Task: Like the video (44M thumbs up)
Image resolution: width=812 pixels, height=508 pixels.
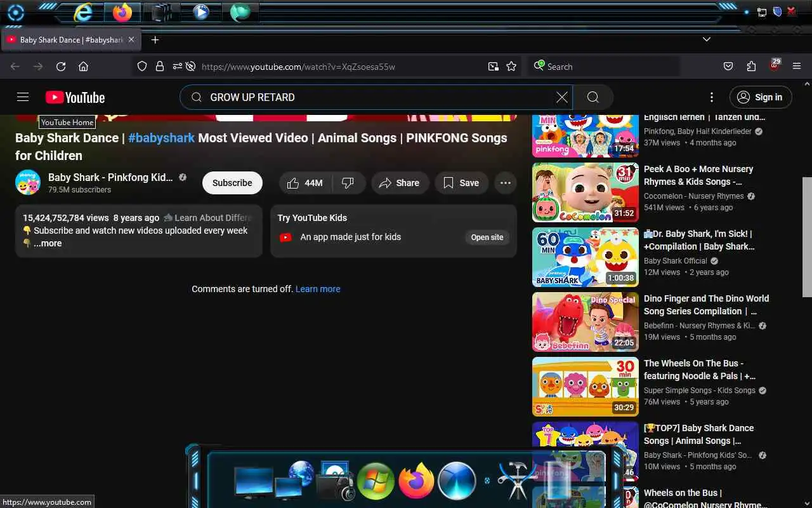Action: [305, 183]
